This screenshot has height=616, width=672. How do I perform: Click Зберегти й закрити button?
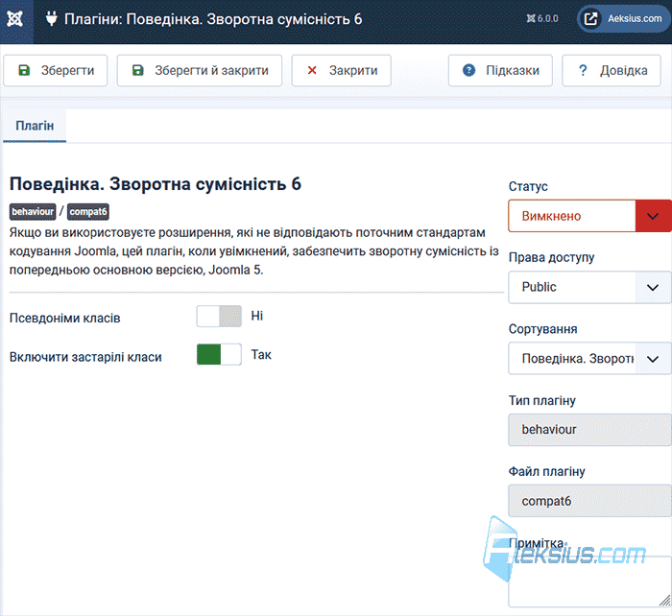tap(200, 71)
